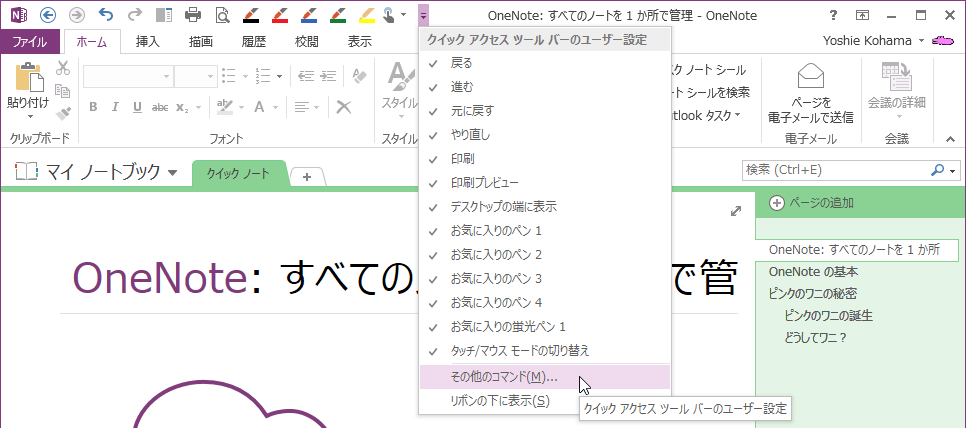Click the Redo icon in the title bar
This screenshot has height=428, width=966.
pos(135,15)
